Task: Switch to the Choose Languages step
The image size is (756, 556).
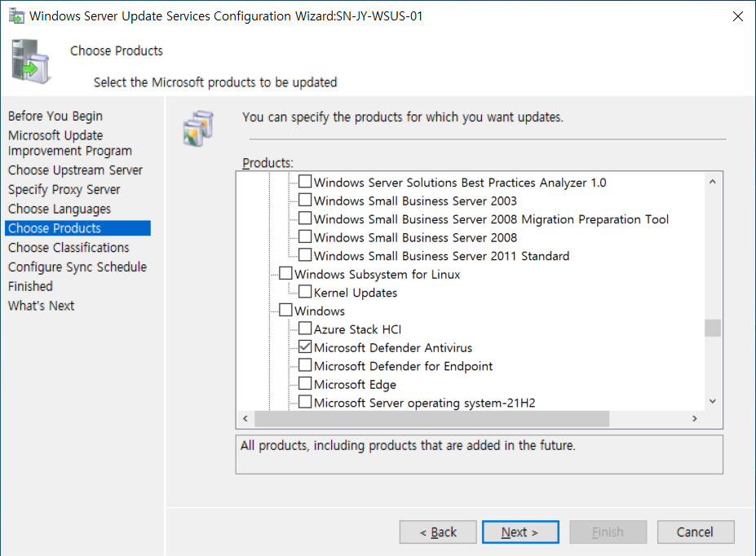Action: point(60,209)
